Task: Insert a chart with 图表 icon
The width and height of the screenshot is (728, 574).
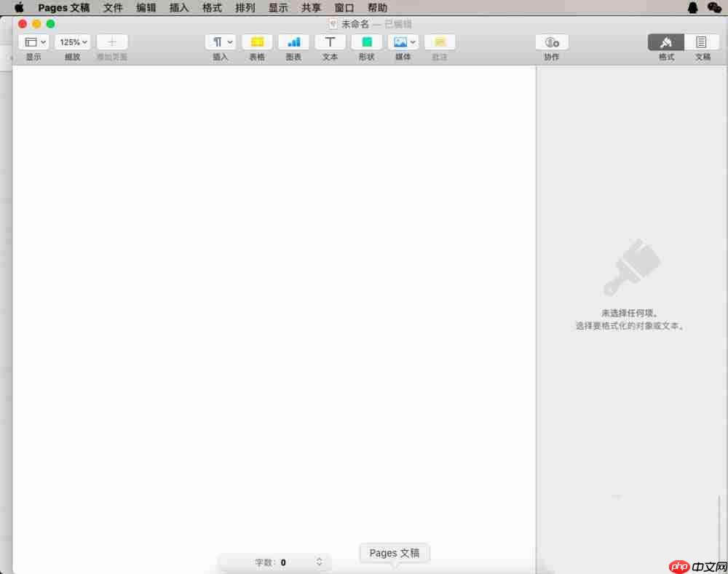Action: (x=293, y=42)
